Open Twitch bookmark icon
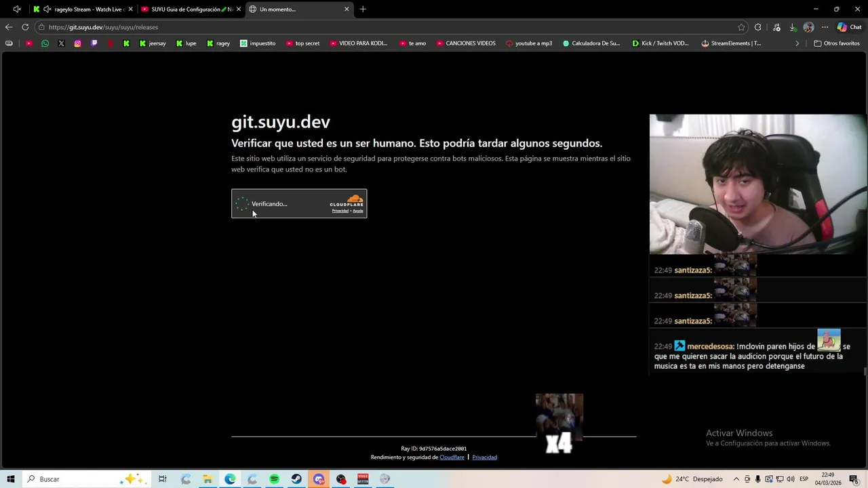868x488 pixels. [94, 43]
